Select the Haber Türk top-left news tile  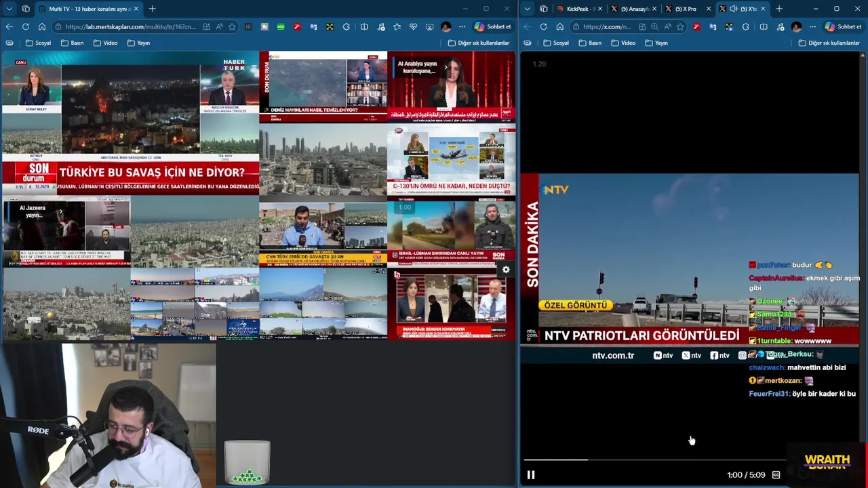click(x=130, y=123)
